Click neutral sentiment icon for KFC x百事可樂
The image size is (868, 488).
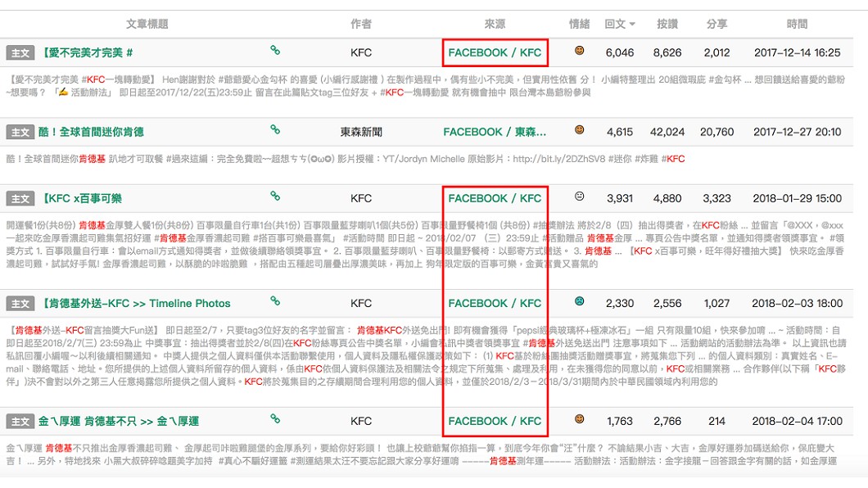580,196
